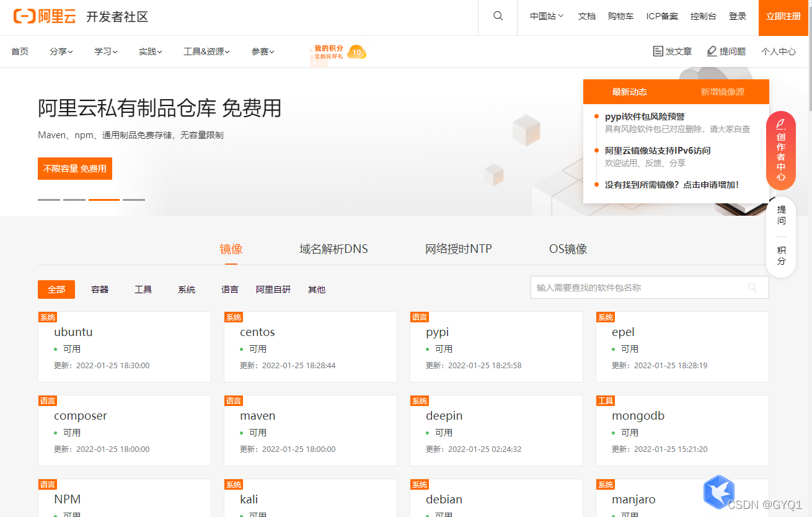This screenshot has width=812, height=517.
Task: Click 没有找到所需镜像？点击申请增加 link
Action: pos(672,185)
